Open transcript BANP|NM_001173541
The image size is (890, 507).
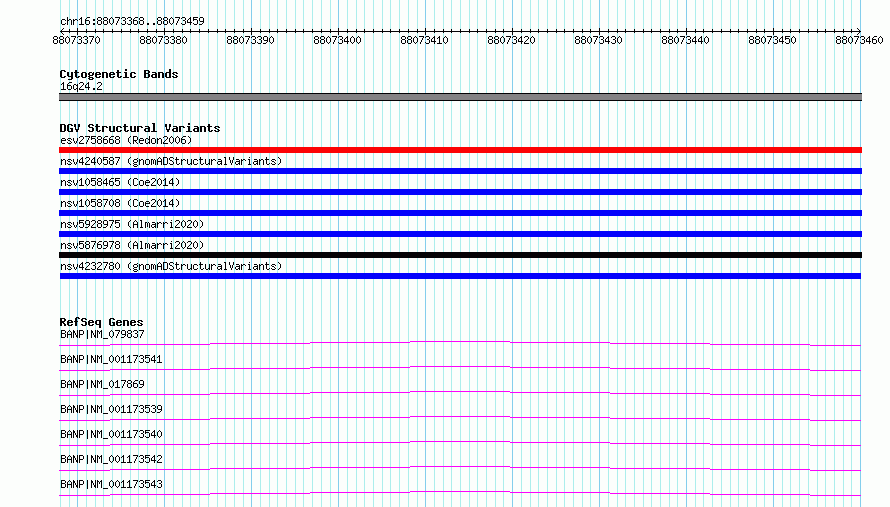pyautogui.click(x=111, y=359)
